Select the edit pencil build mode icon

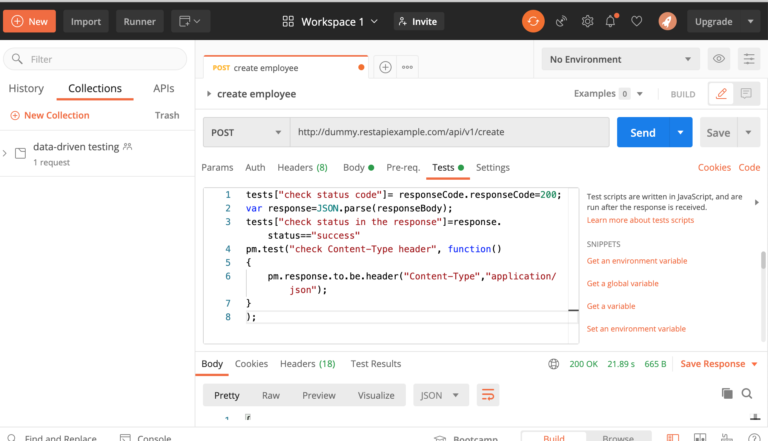(x=721, y=94)
